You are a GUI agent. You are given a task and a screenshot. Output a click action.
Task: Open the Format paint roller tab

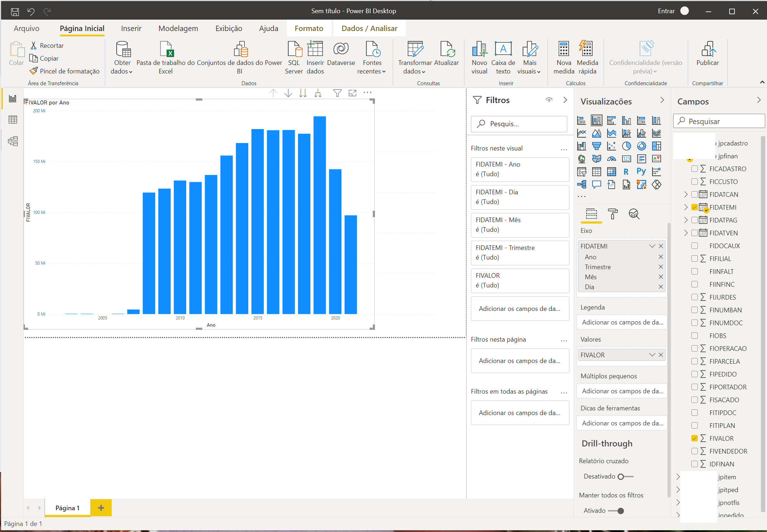click(613, 214)
